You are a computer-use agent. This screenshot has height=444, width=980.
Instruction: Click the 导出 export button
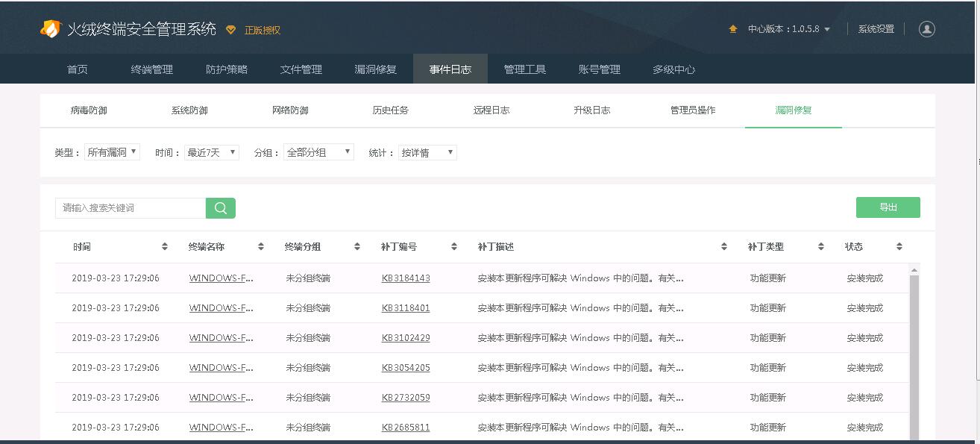(888, 207)
